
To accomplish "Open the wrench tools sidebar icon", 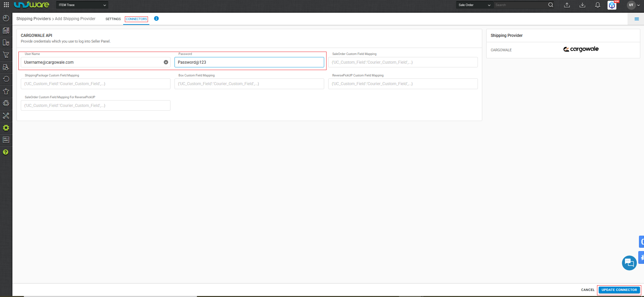I will (6, 116).
